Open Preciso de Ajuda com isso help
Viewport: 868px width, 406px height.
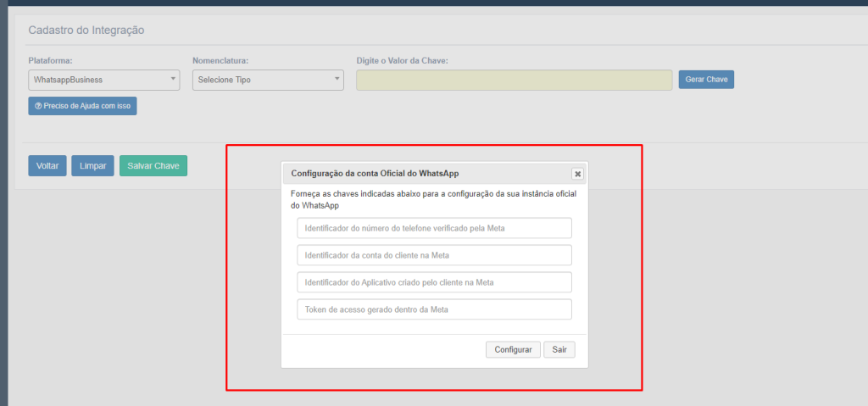82,106
